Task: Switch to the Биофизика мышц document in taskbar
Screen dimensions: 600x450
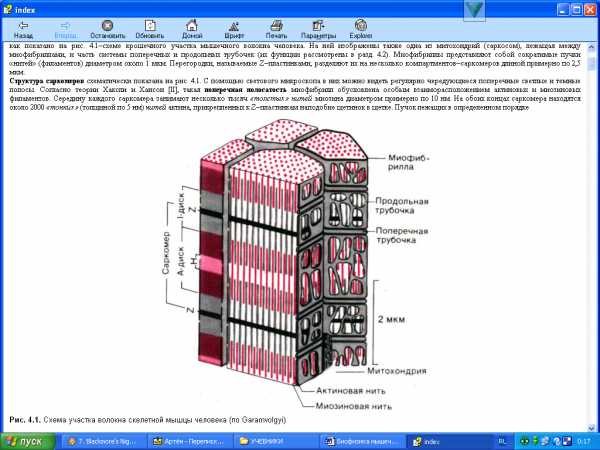Action: [x=361, y=442]
